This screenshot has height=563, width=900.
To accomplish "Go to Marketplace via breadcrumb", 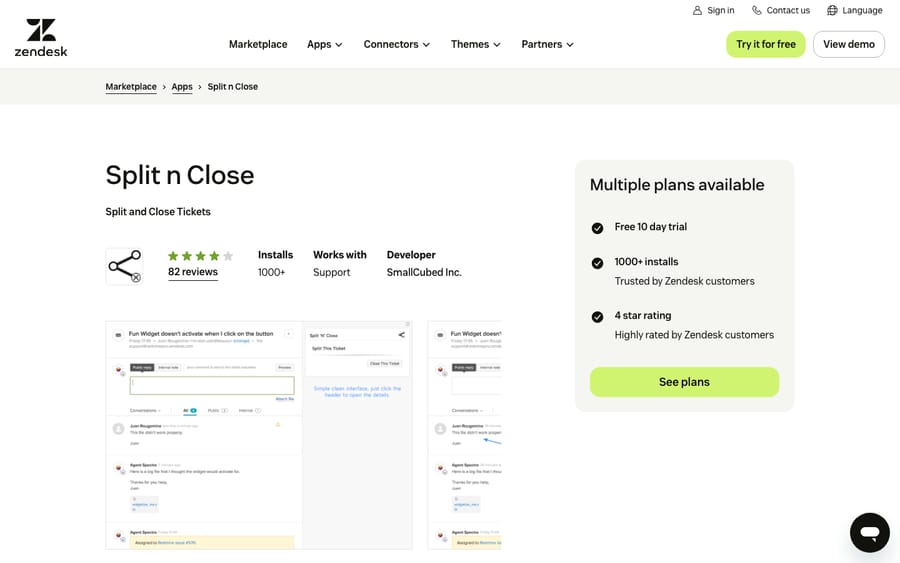I will (x=131, y=87).
